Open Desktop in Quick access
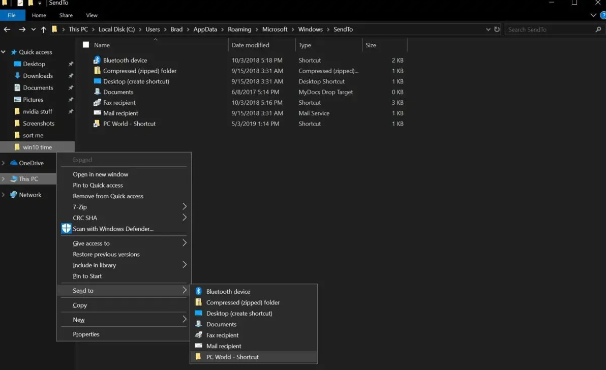The width and height of the screenshot is (606, 370). [34, 64]
